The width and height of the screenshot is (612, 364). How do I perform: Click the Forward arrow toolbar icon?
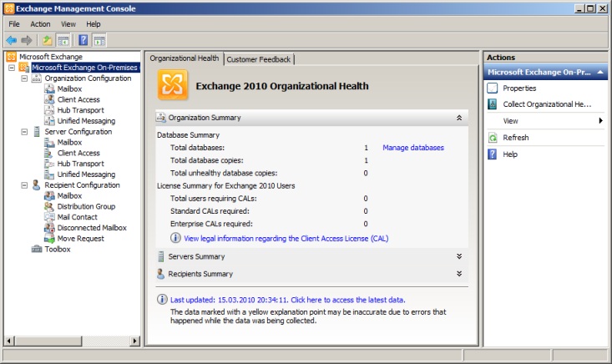(x=27, y=40)
